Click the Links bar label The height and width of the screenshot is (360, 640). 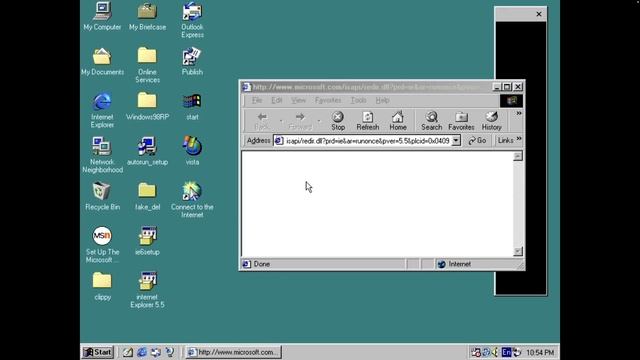tap(505, 140)
